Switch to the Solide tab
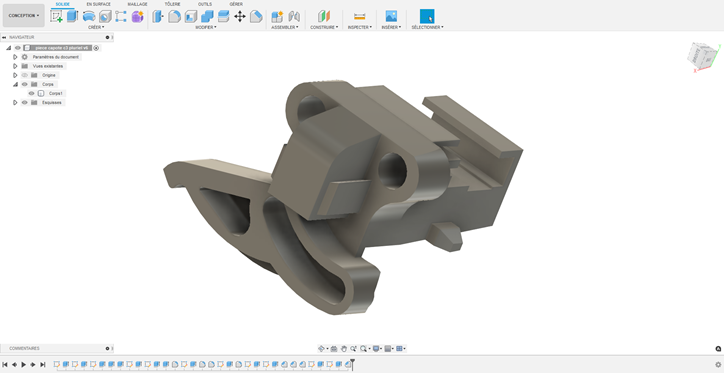The width and height of the screenshot is (724, 373). (62, 4)
